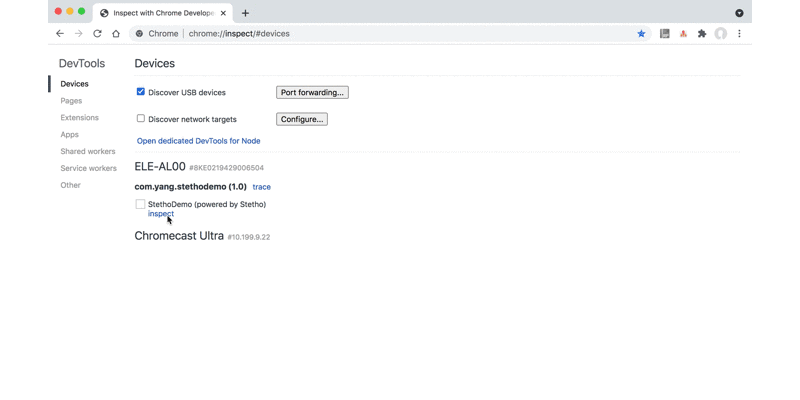The width and height of the screenshot is (800, 400).
Task: Select Pages in DevTools sidebar
Action: coord(71,101)
